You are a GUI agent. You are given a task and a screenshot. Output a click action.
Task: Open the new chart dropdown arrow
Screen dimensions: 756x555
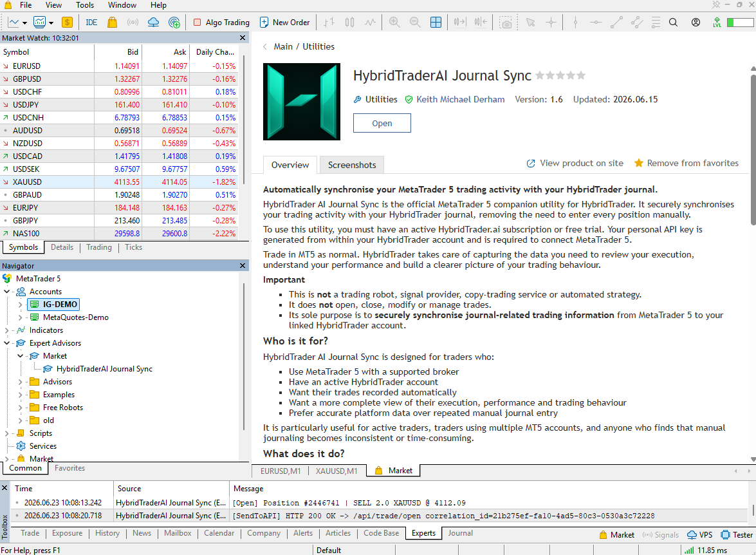pyautogui.click(x=24, y=23)
